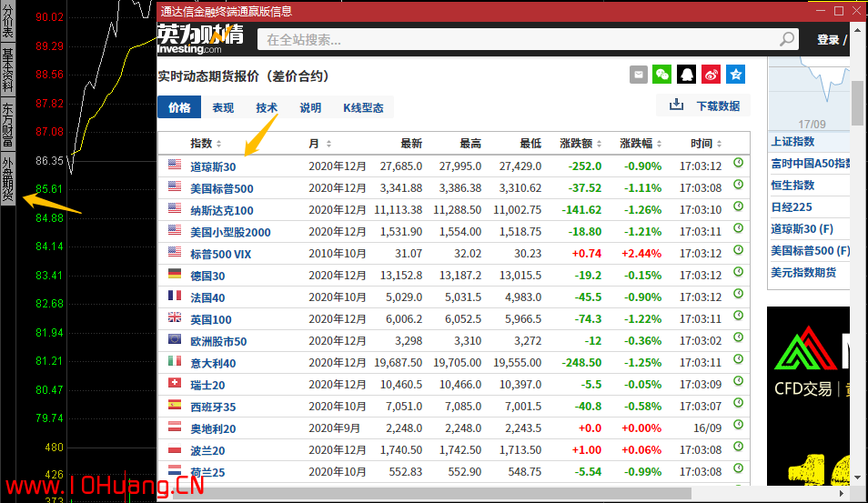
Task: Open the 纳斯达克100 index link
Action: click(221, 210)
